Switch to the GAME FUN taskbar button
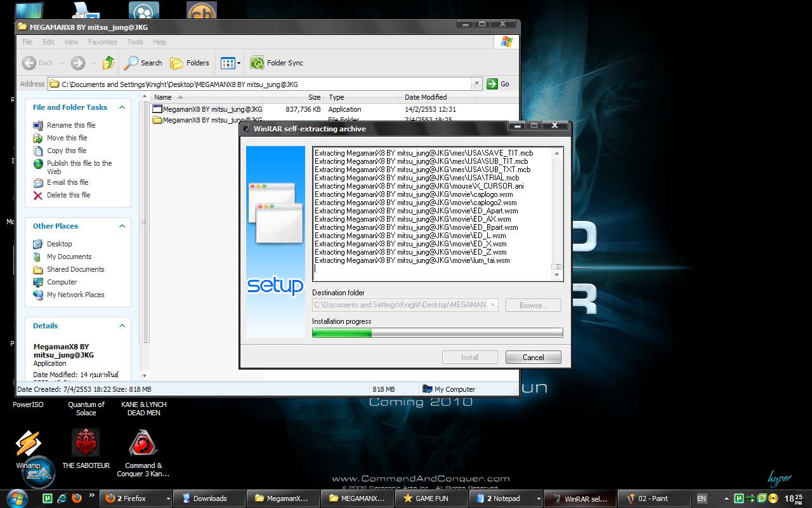This screenshot has height=508, width=812. pyautogui.click(x=431, y=498)
